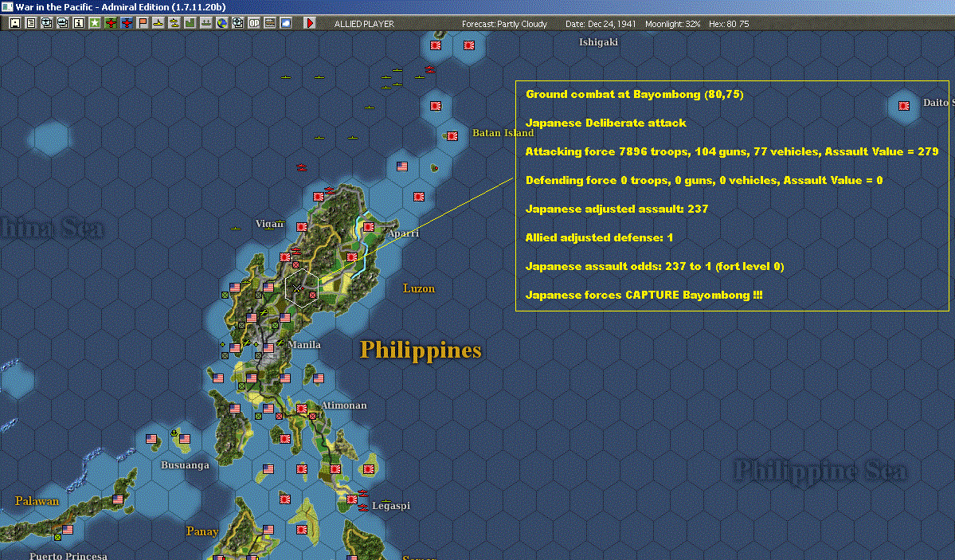Select Japanese flag unit at Legaspi

352,499
